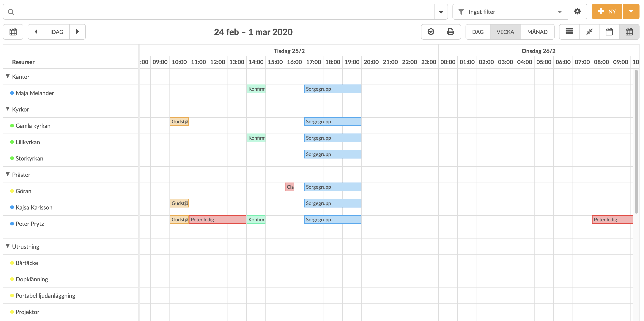The image size is (644, 321).
Task: Collapse the Kantor group
Action: pyautogui.click(x=8, y=76)
